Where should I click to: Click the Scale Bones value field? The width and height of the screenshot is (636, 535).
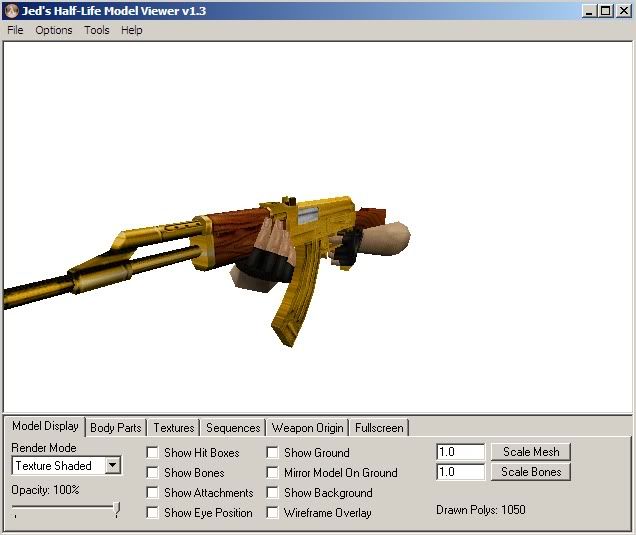(x=460, y=472)
